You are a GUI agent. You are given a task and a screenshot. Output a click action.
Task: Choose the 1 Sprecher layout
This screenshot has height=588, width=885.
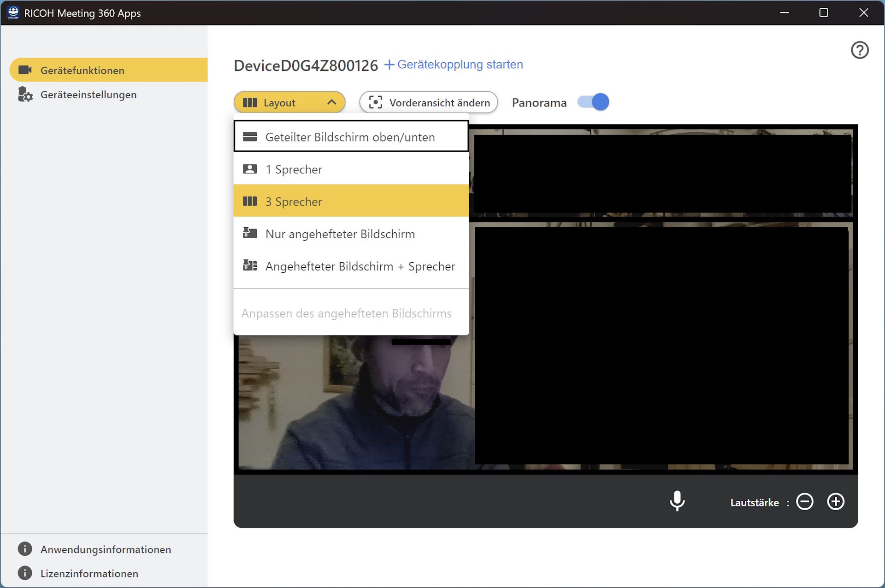(350, 169)
